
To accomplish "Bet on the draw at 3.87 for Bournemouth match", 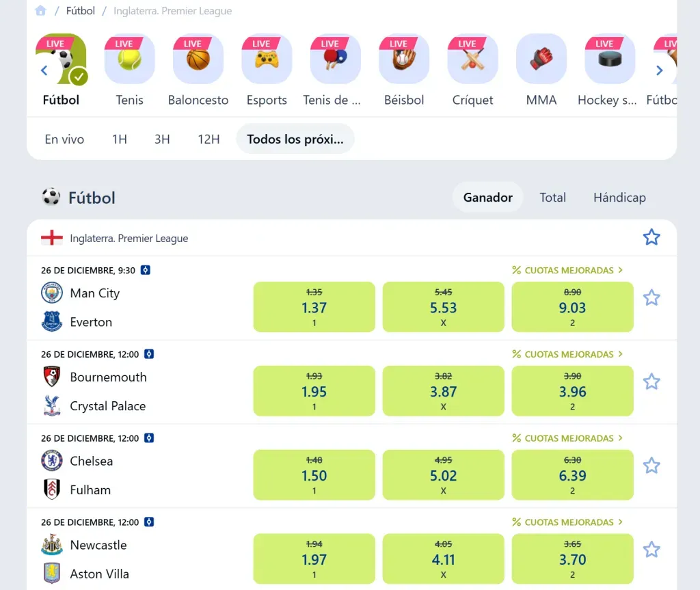I will pos(443,390).
